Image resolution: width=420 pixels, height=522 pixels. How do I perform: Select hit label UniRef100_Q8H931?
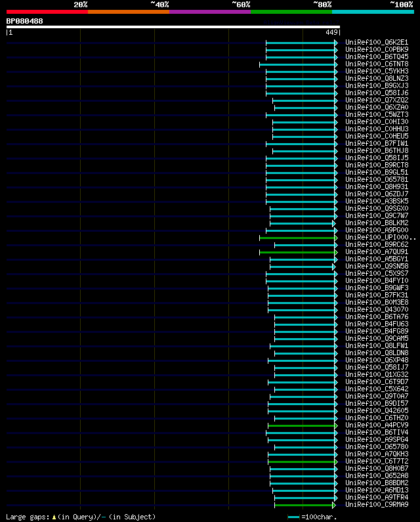(x=377, y=186)
